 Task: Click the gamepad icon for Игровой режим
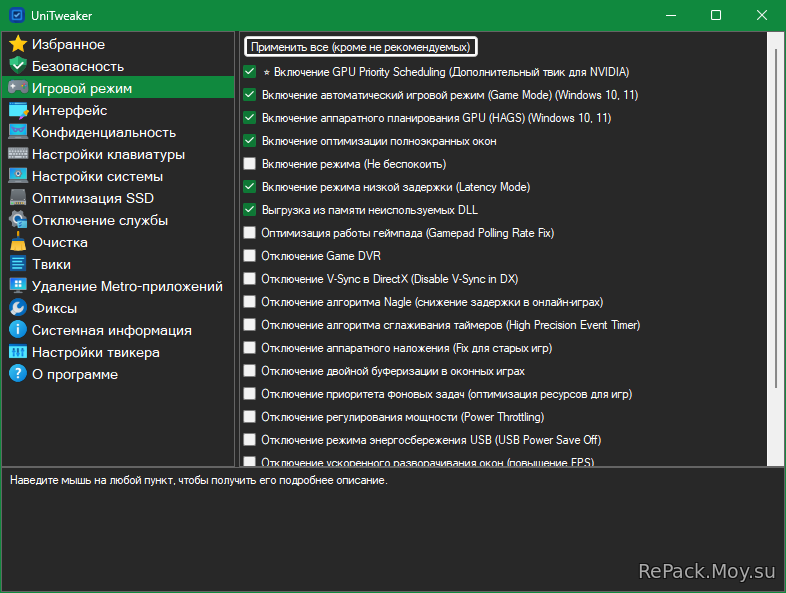(17, 88)
